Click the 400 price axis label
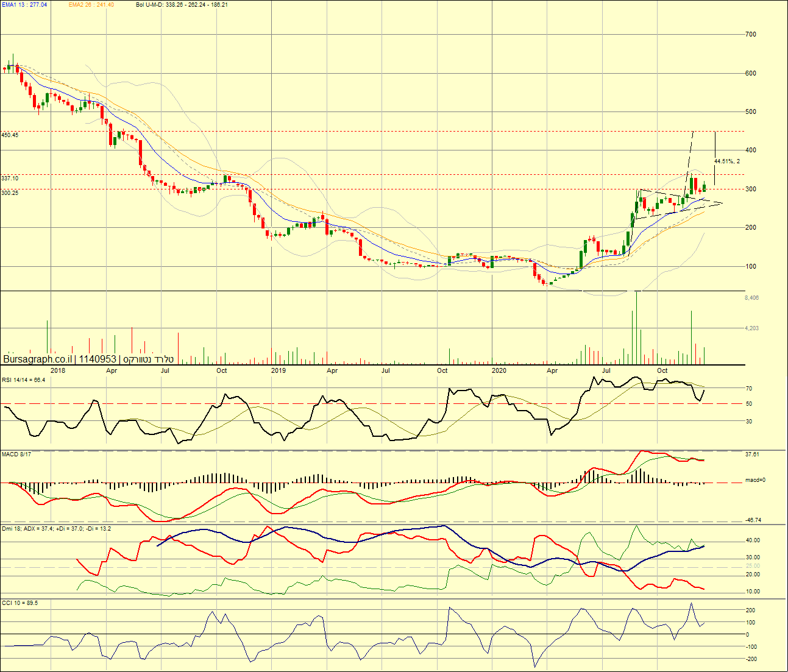Viewport: 788px width, 672px height. 751,150
